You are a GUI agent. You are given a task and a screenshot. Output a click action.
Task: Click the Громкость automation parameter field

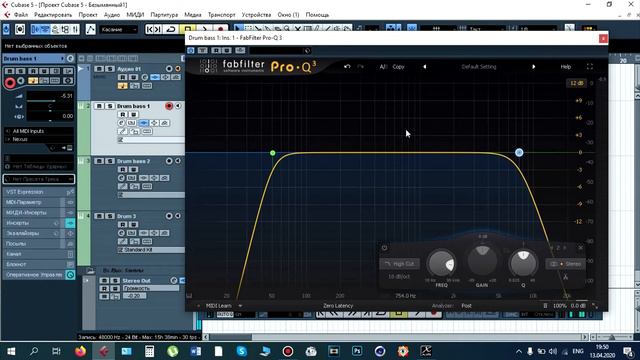tap(151, 288)
